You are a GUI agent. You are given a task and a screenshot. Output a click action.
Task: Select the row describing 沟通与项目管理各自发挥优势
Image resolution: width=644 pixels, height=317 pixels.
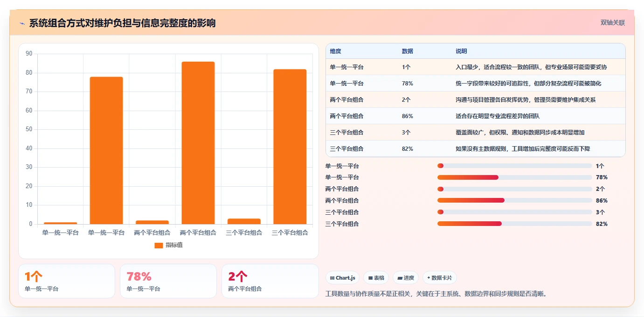(x=475, y=100)
